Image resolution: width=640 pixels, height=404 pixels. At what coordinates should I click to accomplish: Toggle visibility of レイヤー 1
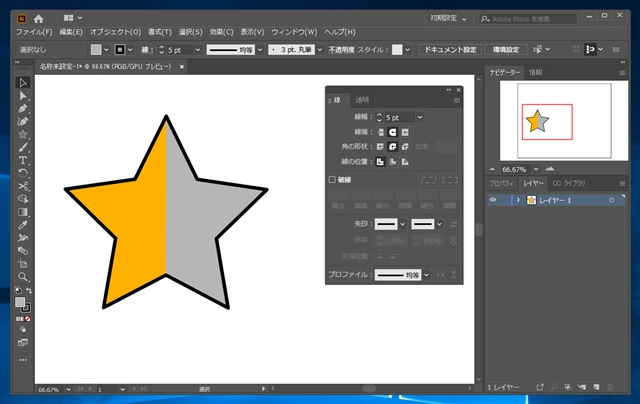pos(493,200)
